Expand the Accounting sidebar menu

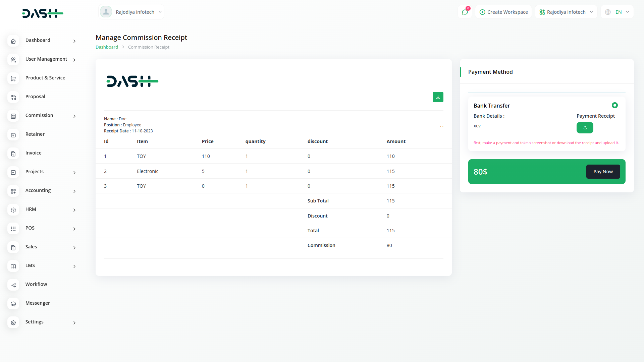tap(74, 191)
